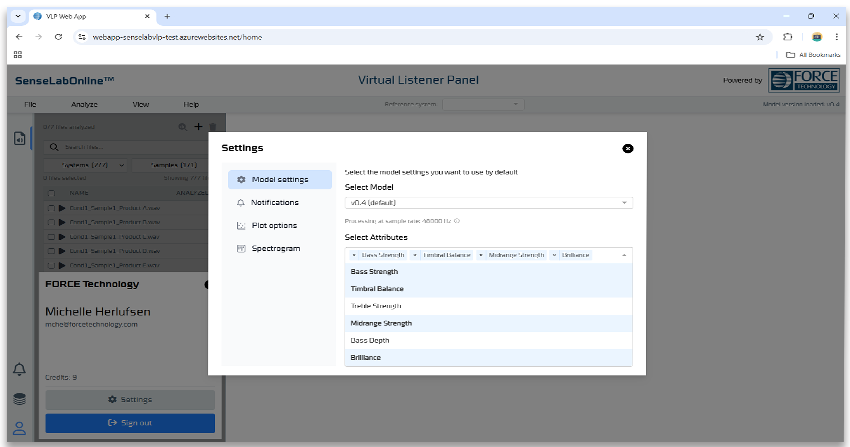Deselect Bass Strength in attribute list
Screen dimensions: 850x447
[488, 271]
